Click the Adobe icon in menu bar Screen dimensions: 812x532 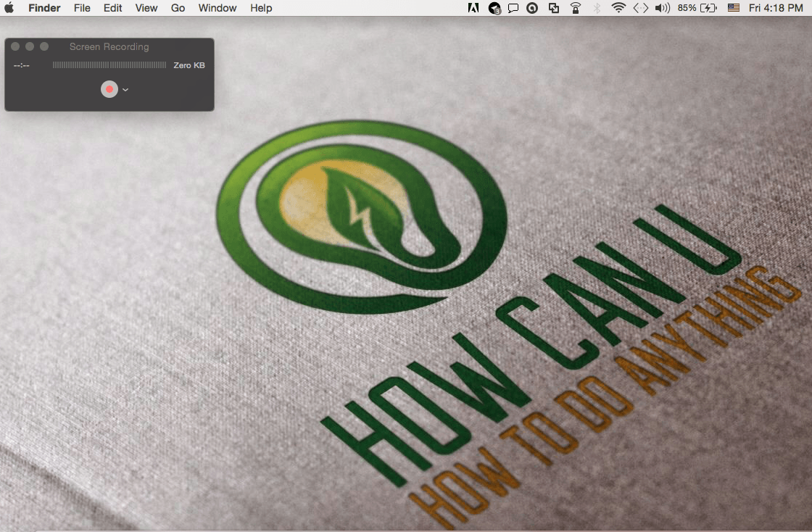coord(473,8)
